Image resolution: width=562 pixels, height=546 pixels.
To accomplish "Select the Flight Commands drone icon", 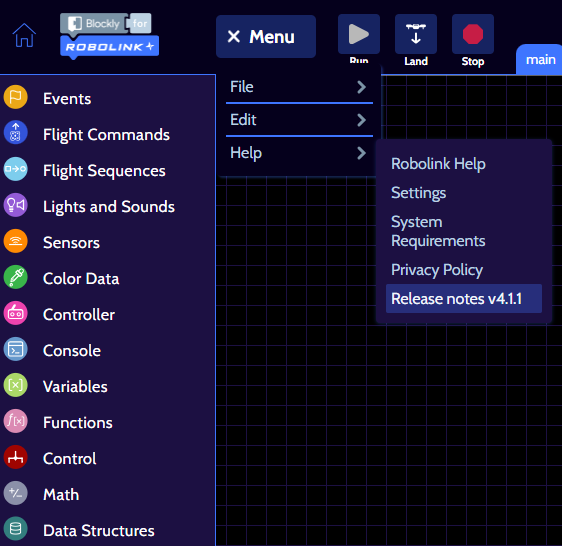I will coord(15,133).
